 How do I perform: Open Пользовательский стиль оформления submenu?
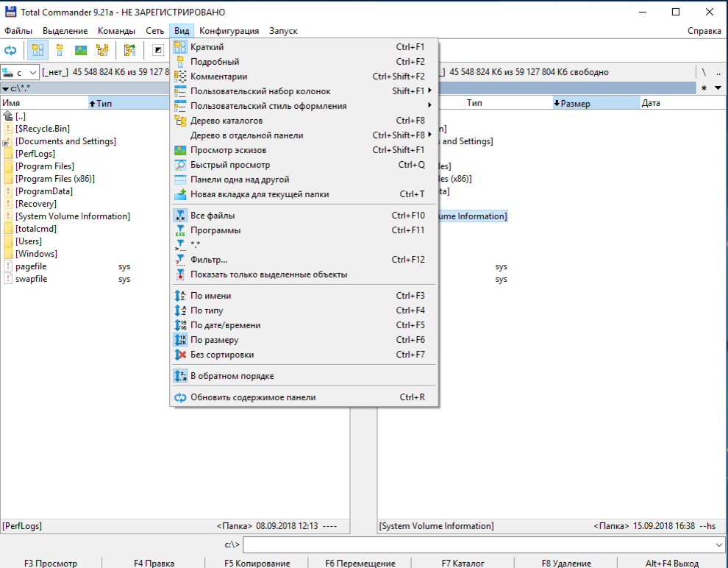click(304, 106)
